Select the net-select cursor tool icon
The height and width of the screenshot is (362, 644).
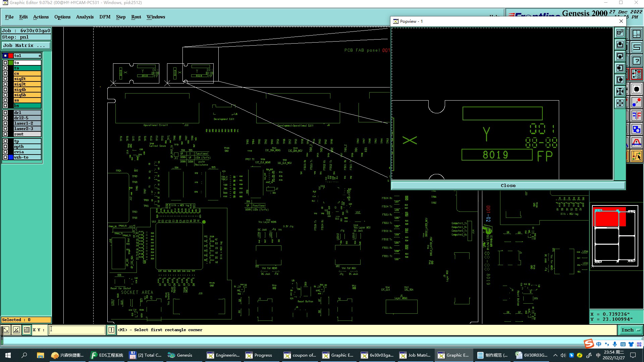point(637,156)
